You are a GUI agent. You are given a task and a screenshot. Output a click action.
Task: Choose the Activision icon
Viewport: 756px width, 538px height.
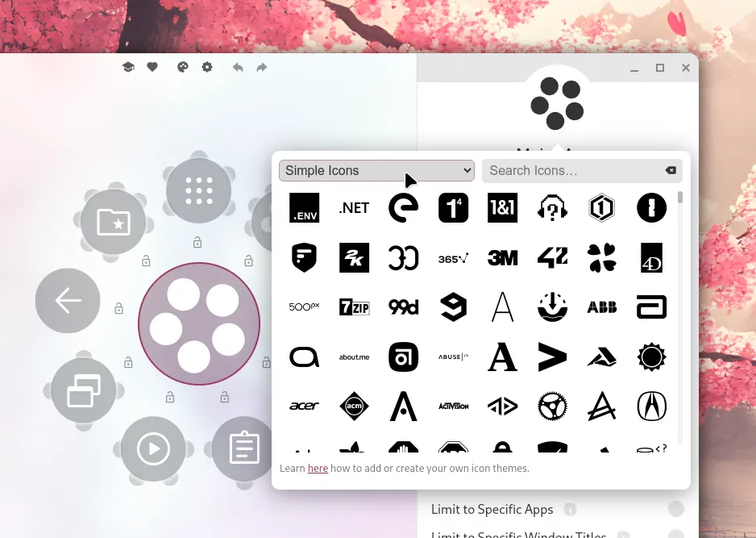pyautogui.click(x=453, y=407)
